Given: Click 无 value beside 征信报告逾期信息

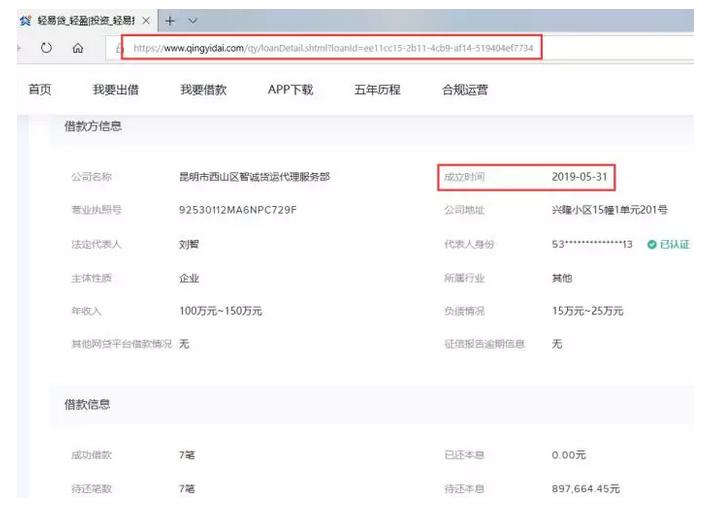Looking at the screenshot, I should (x=557, y=344).
